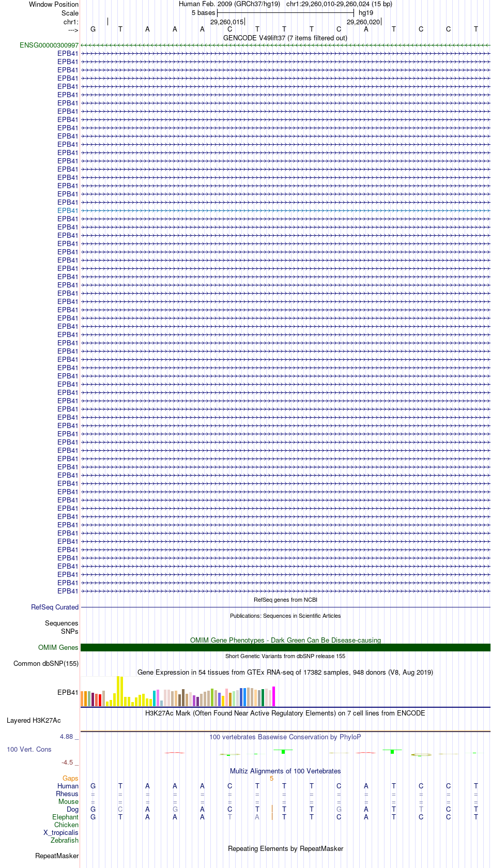The width and height of the screenshot is (491, 868).
Task: Click the 'hg19' text beside scale bar
Action: point(366,13)
